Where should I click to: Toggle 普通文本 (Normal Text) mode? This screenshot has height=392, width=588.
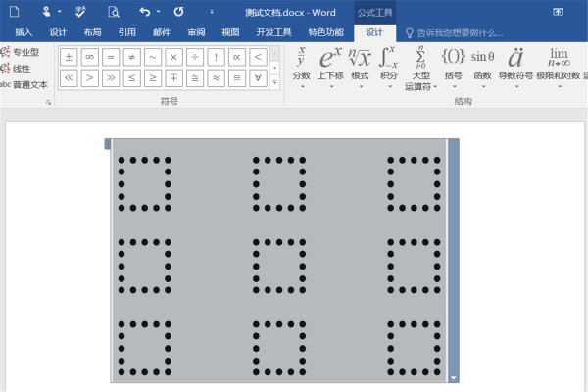(x=25, y=84)
